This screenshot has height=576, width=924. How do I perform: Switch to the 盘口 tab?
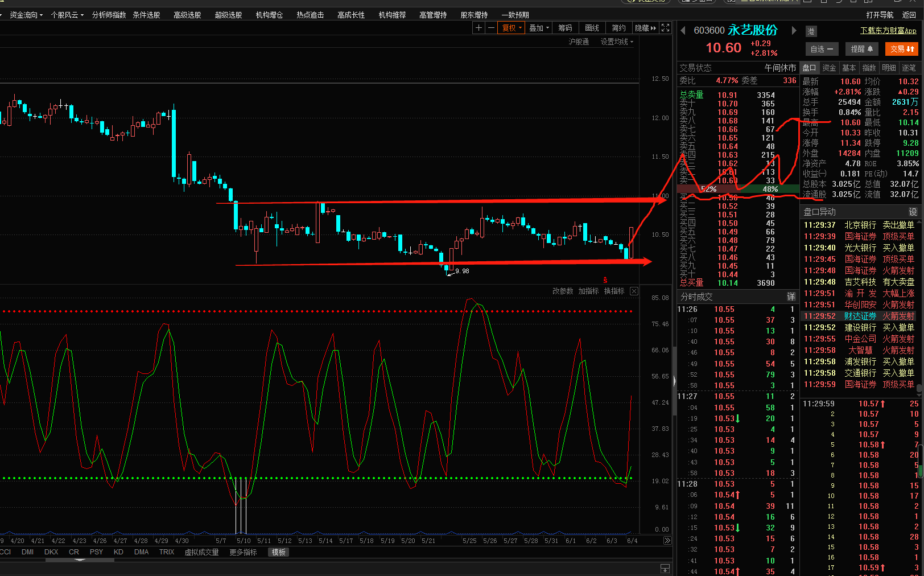(x=809, y=68)
